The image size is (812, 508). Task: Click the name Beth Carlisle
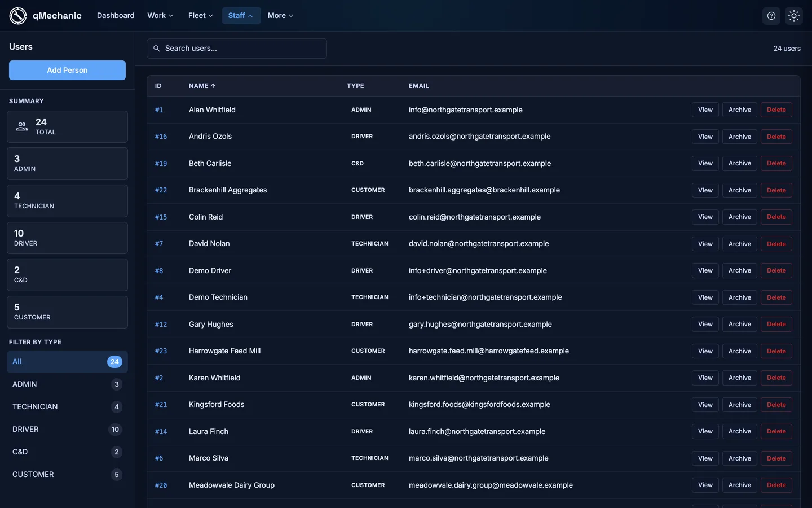coord(210,164)
